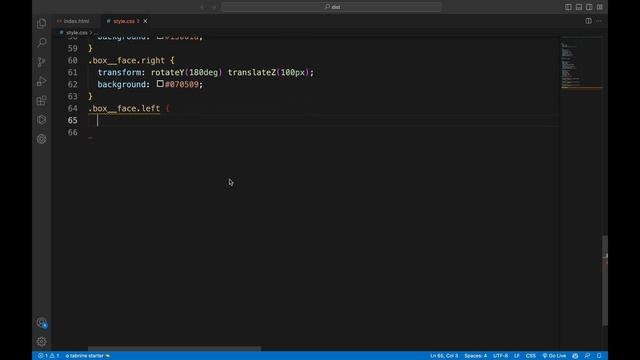
Task: Open notifications bell in the status bar
Action: click(599, 356)
